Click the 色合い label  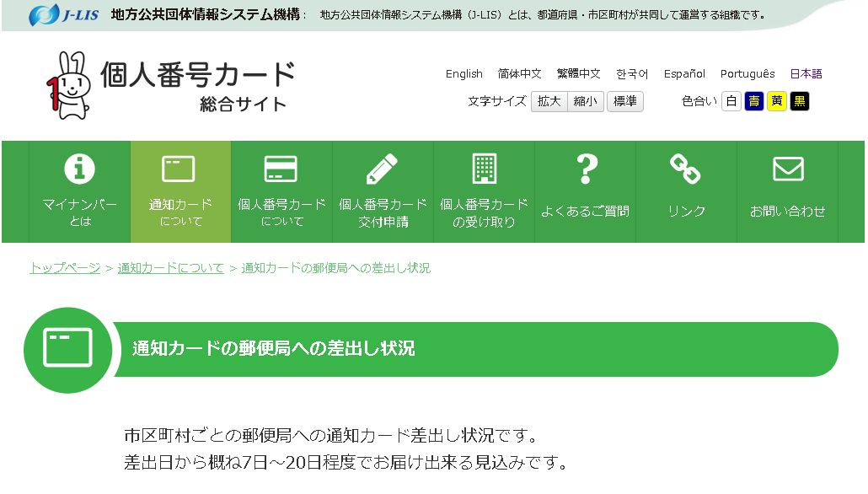(699, 101)
